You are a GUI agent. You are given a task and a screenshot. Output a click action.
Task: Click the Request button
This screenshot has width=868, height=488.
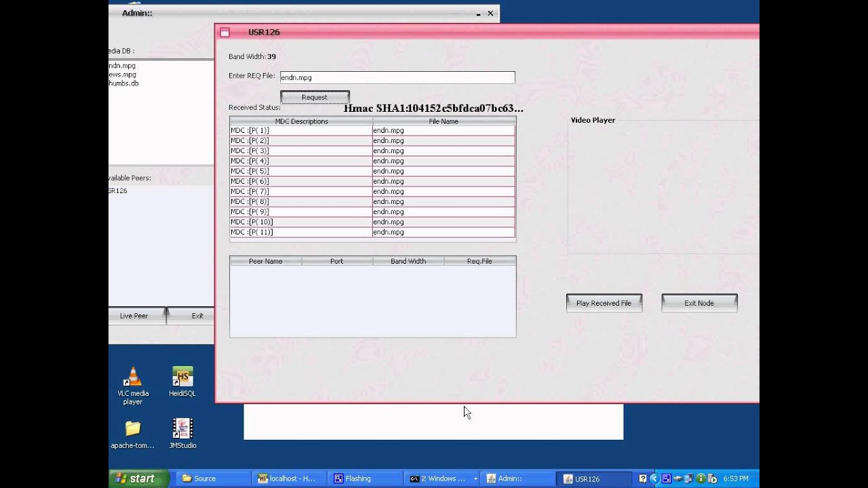pyautogui.click(x=315, y=97)
